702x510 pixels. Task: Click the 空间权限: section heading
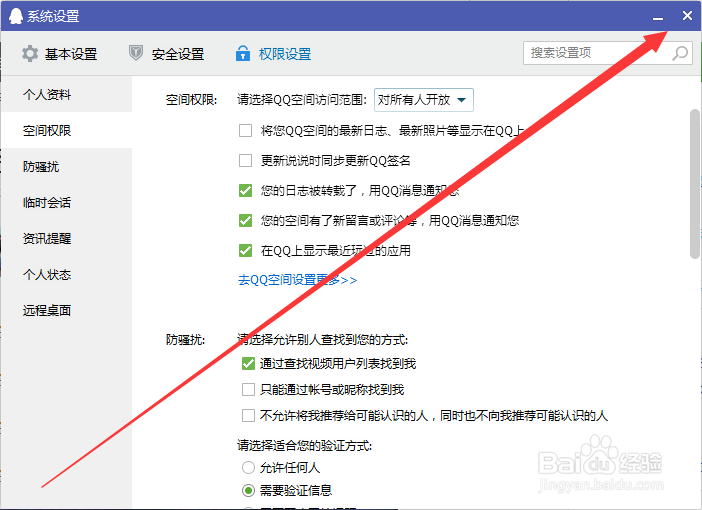click(192, 100)
